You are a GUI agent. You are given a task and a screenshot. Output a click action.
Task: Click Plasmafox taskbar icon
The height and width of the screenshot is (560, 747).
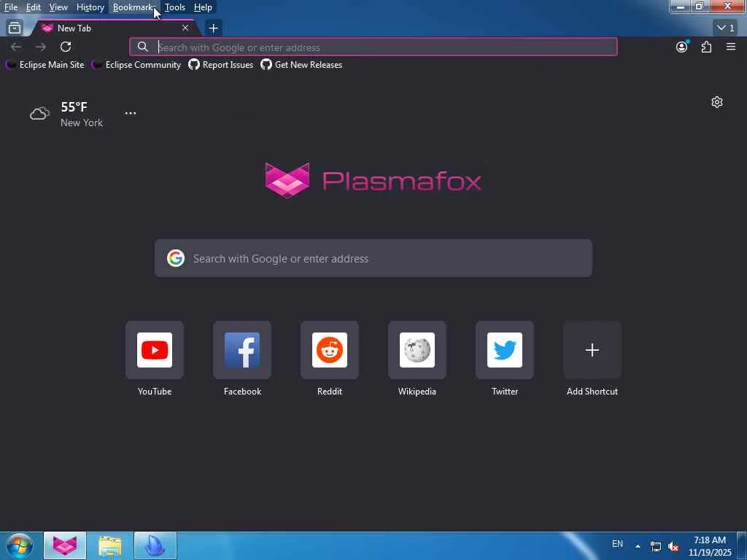[65, 545]
